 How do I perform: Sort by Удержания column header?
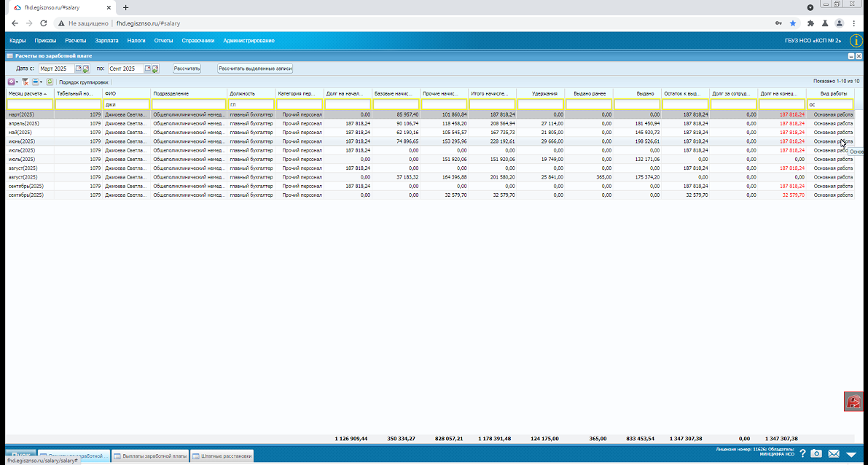point(540,93)
